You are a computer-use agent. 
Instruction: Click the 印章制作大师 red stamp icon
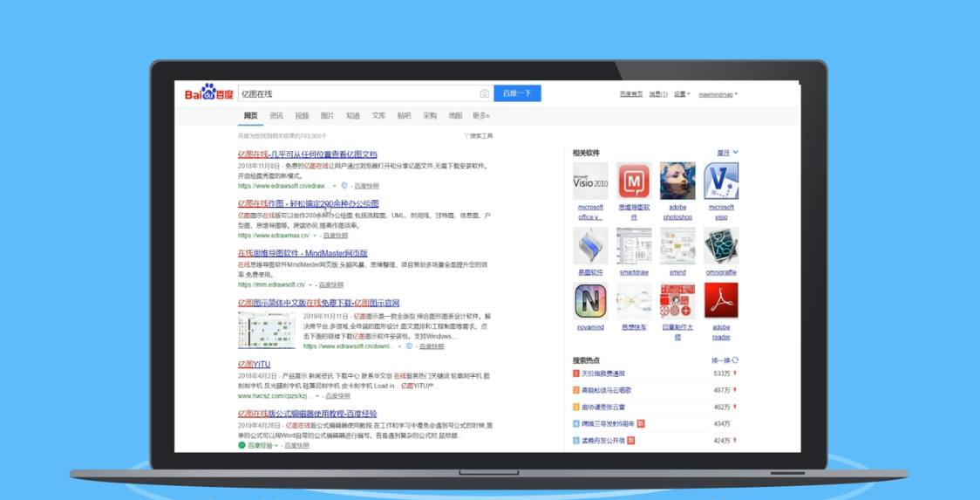(677, 301)
